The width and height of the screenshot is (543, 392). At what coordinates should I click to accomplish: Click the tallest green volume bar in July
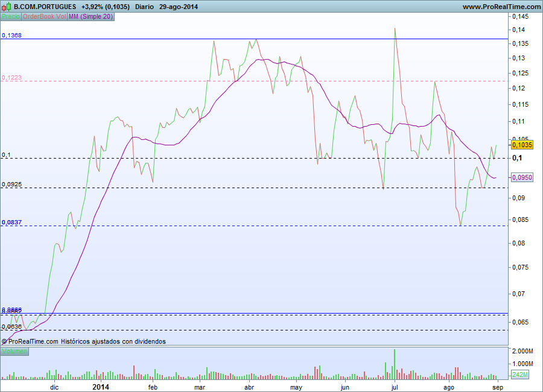pyautogui.click(x=395, y=364)
